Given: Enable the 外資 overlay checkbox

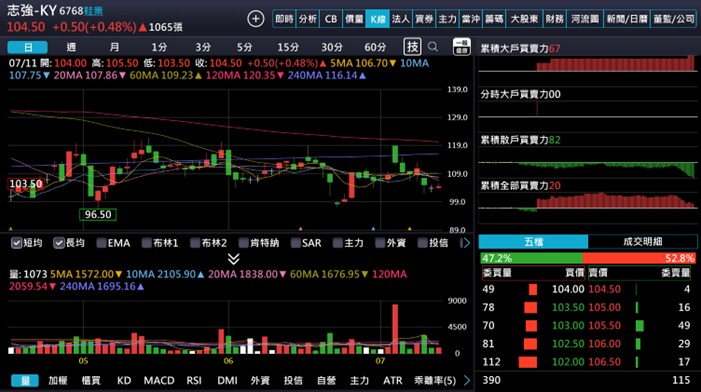Looking at the screenshot, I should click(x=380, y=243).
